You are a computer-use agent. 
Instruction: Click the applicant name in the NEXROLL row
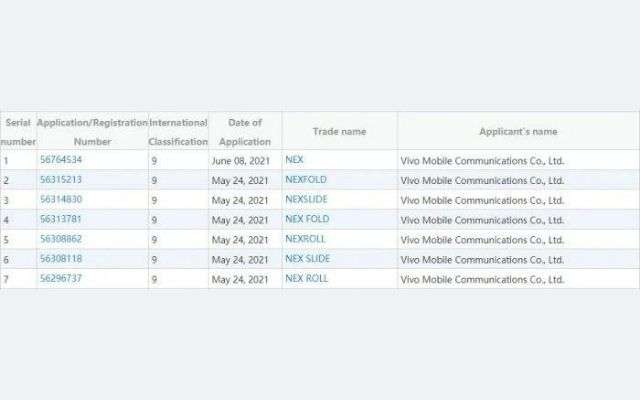(482, 240)
